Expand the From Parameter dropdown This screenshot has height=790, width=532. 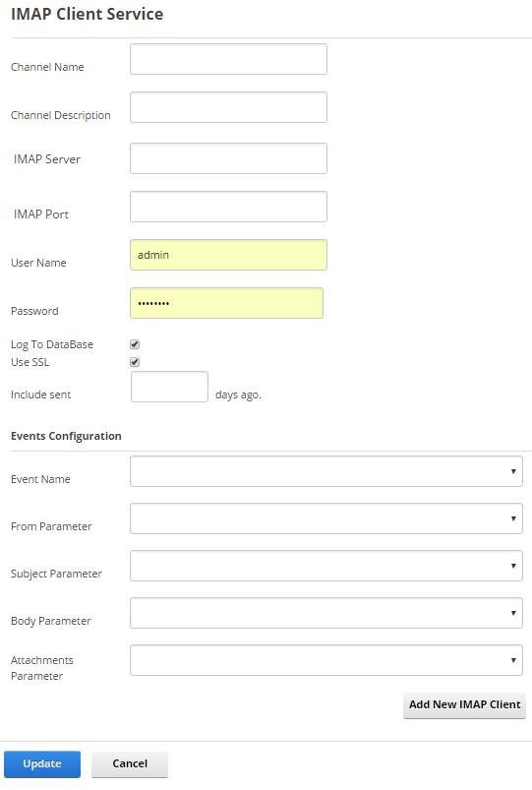click(325, 518)
